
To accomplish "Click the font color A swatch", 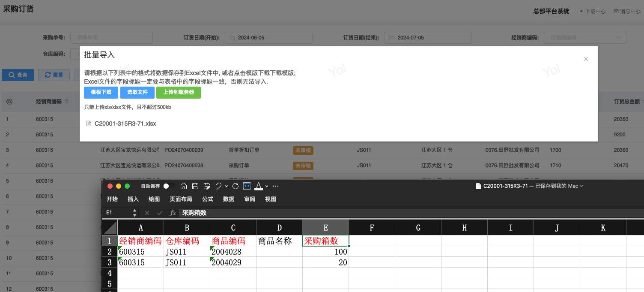I will point(258,186).
